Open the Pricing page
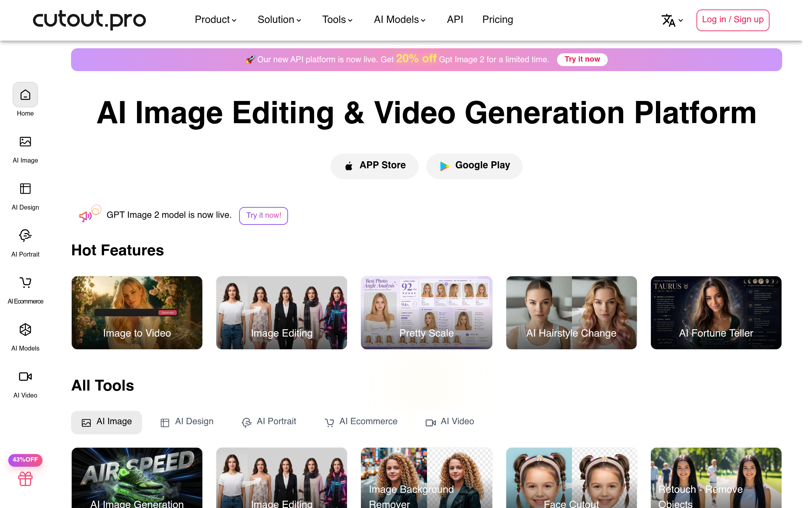Image resolution: width=812 pixels, height=508 pixels. pos(497,20)
